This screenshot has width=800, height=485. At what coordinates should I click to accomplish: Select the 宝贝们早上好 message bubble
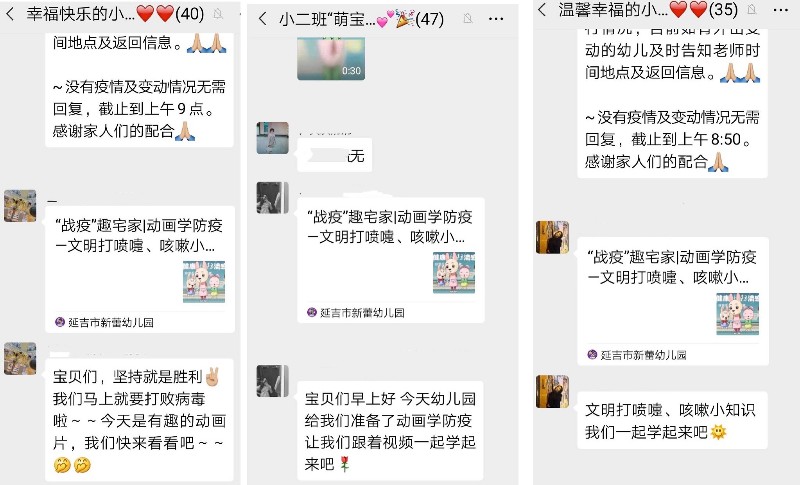tap(390, 431)
